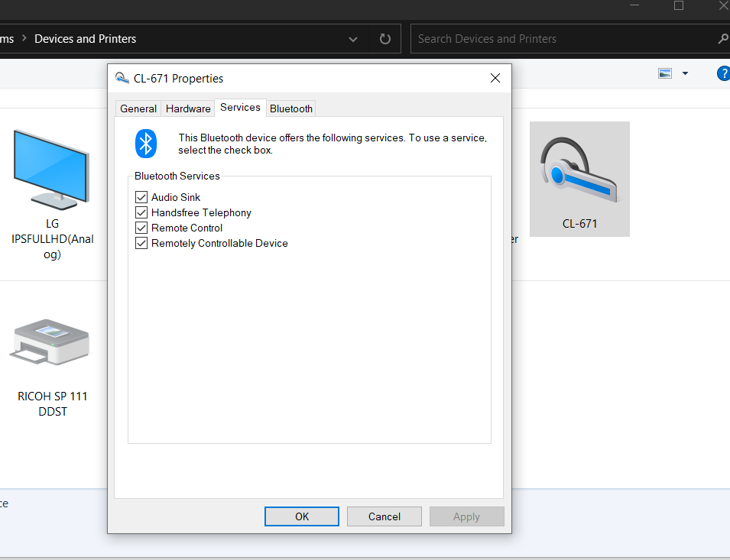Click the Bluetooth icon in the Properties dialog
Screen dimensions: 730x560
[x=146, y=143]
